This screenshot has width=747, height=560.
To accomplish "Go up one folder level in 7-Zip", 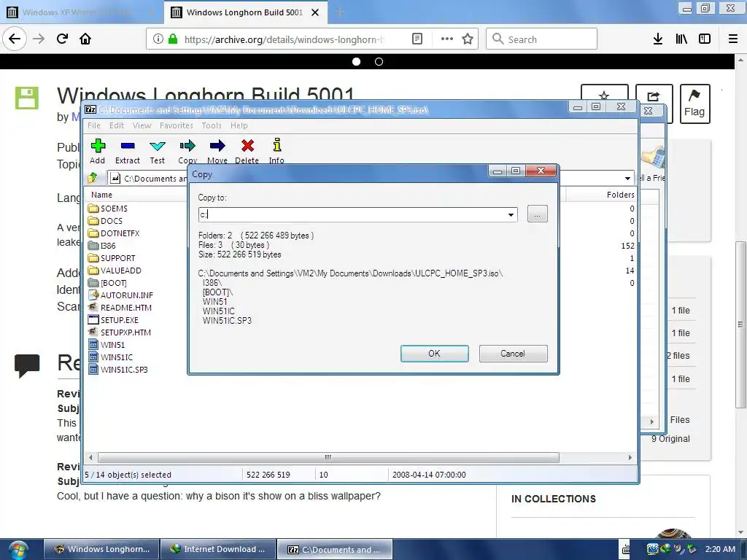I will coord(93,178).
